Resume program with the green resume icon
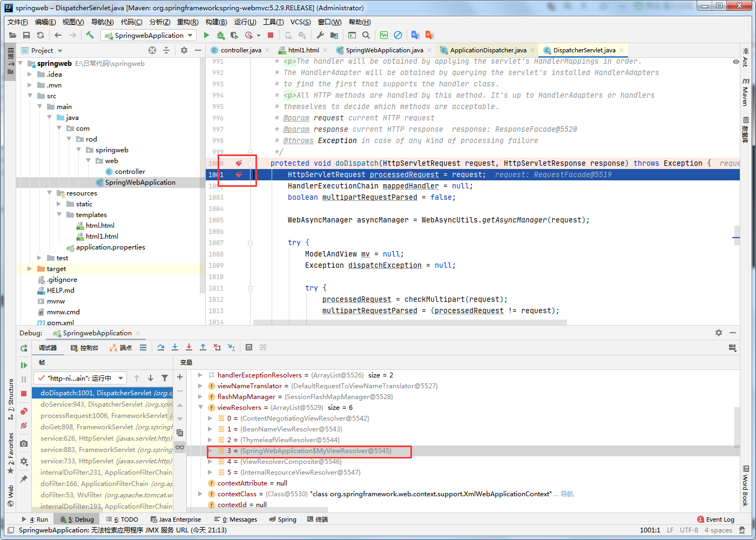 (24, 365)
